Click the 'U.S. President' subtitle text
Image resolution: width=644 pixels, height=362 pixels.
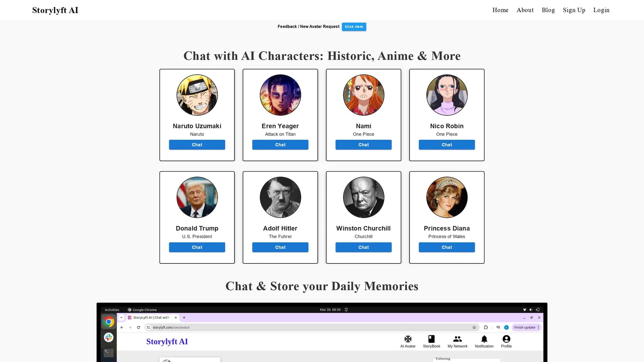tap(197, 237)
